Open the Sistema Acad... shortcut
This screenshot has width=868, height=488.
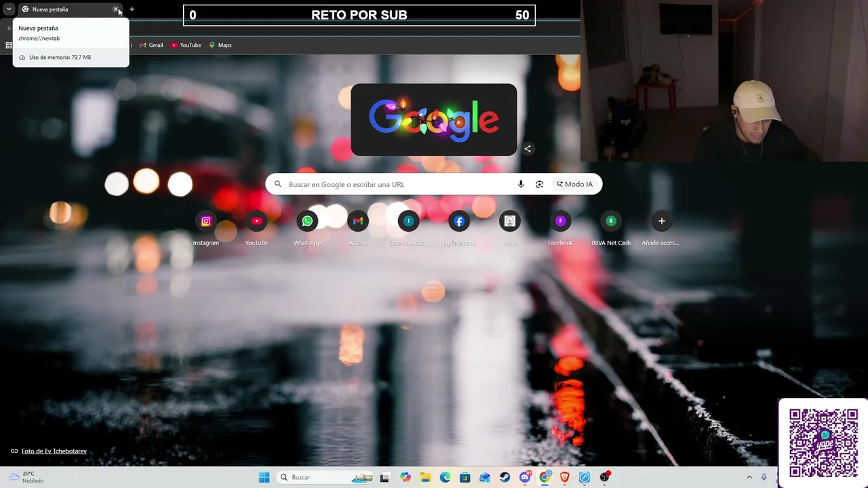coord(408,229)
